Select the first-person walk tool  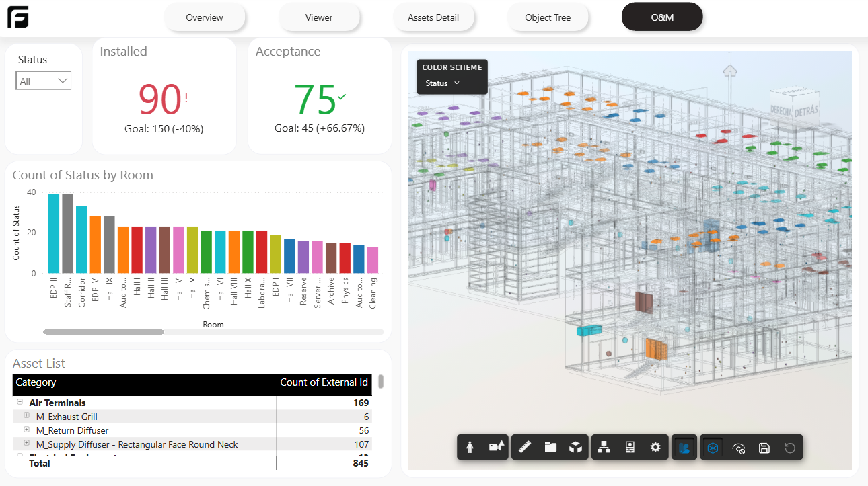[x=470, y=447]
